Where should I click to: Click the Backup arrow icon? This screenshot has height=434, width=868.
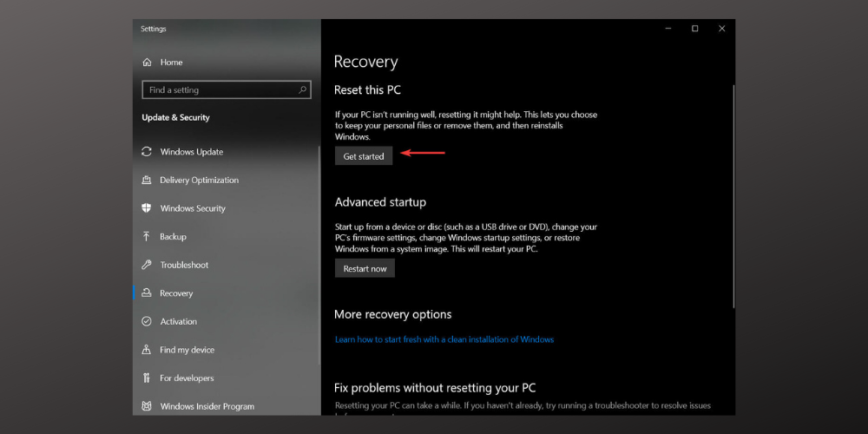click(146, 237)
